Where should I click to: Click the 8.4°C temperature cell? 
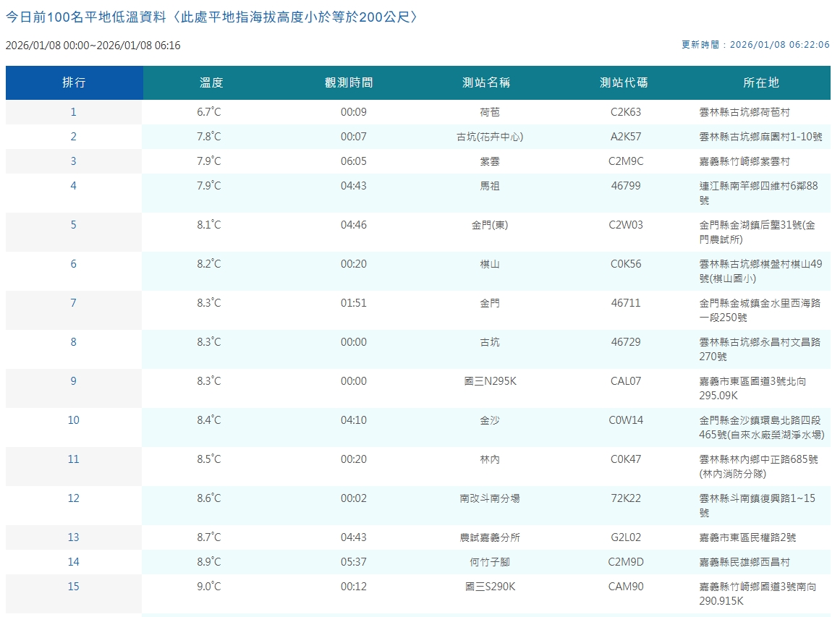(x=209, y=420)
